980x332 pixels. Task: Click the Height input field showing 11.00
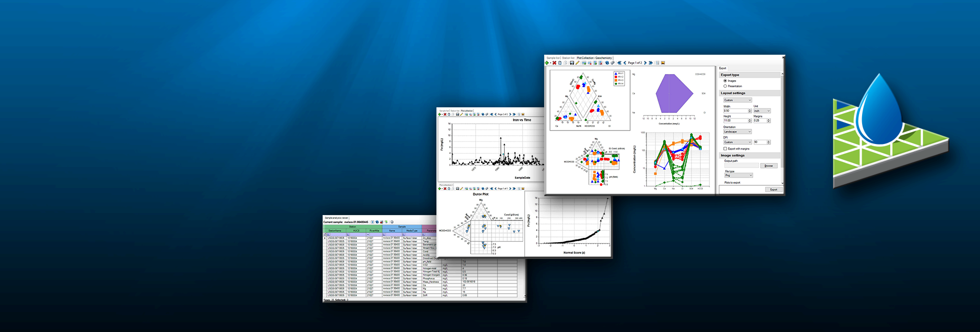(736, 121)
